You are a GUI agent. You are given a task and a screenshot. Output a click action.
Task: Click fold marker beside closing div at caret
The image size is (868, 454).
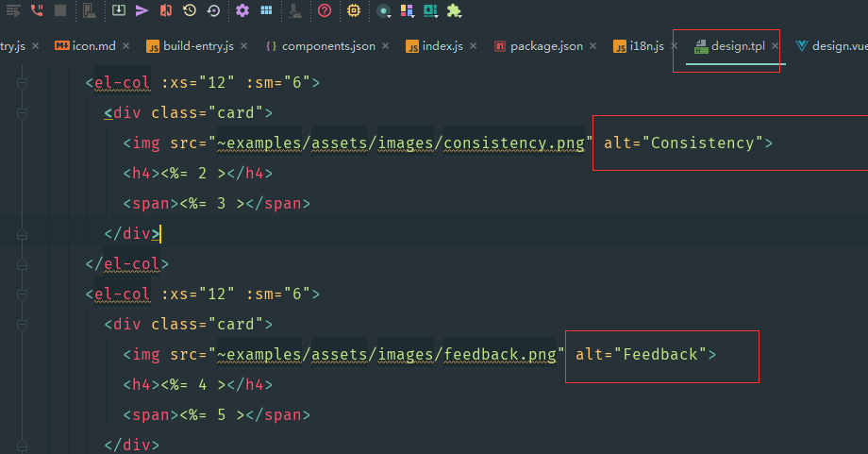[22, 234]
